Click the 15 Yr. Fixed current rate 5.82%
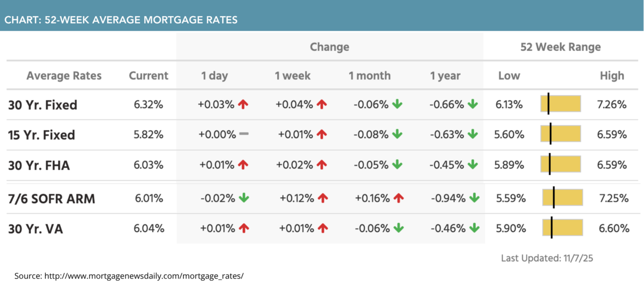The image size is (644, 288). (x=148, y=134)
